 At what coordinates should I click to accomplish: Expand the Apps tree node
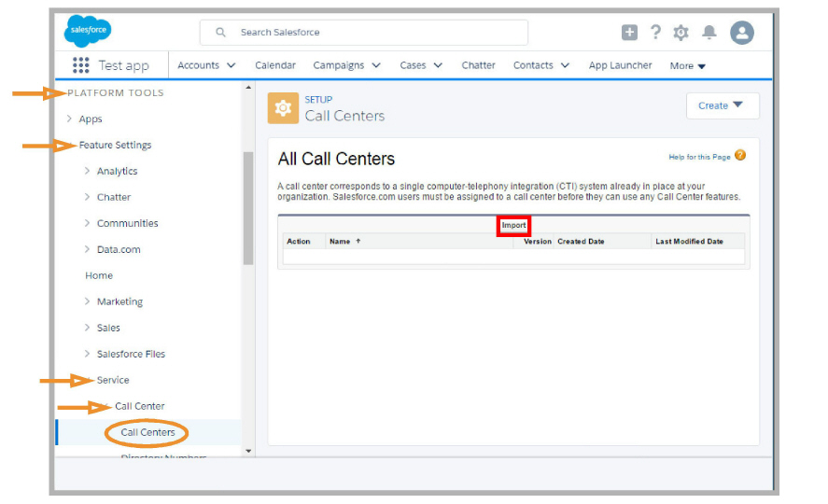click(x=69, y=119)
